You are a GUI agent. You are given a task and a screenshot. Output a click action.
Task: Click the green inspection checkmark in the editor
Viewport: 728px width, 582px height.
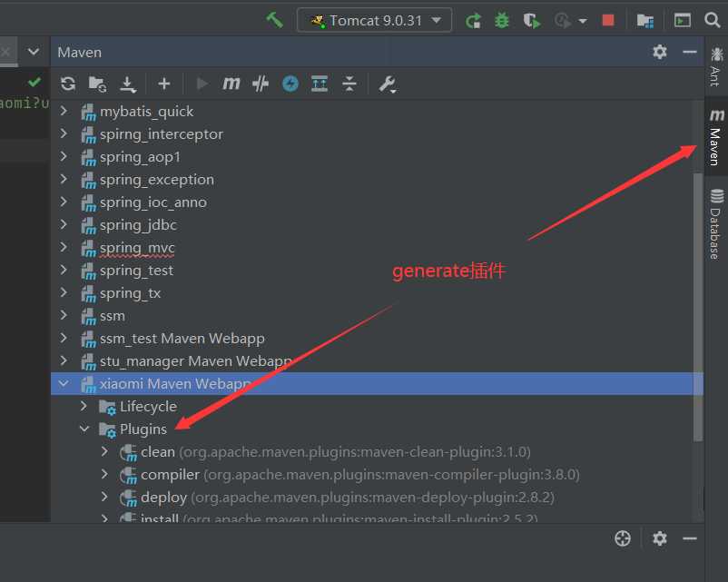[x=34, y=83]
